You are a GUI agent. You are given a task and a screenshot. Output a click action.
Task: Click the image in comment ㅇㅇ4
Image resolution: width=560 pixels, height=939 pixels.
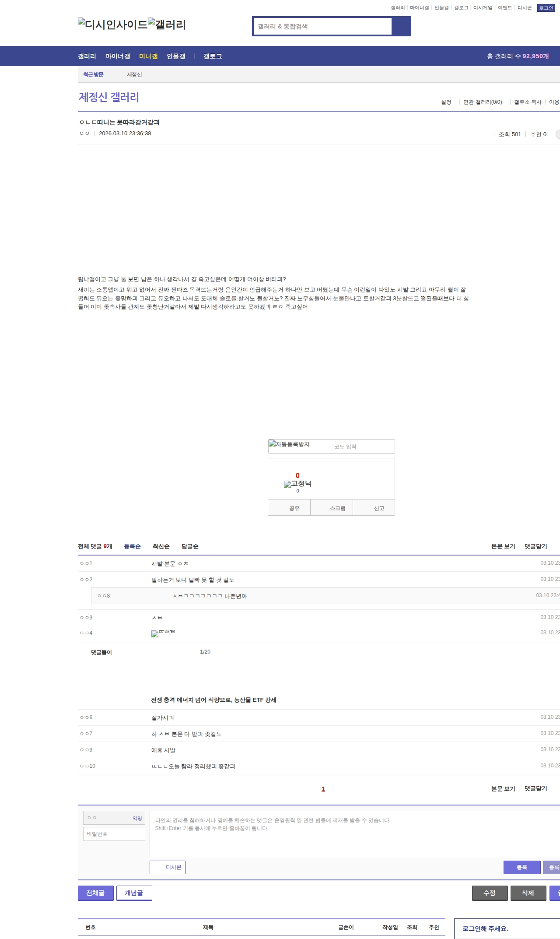pos(163,633)
